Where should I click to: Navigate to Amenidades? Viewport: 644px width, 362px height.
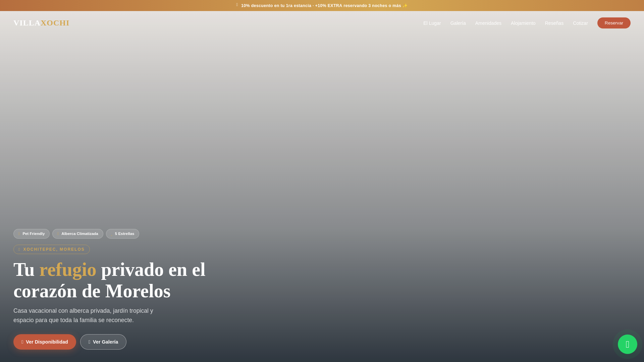[488, 23]
